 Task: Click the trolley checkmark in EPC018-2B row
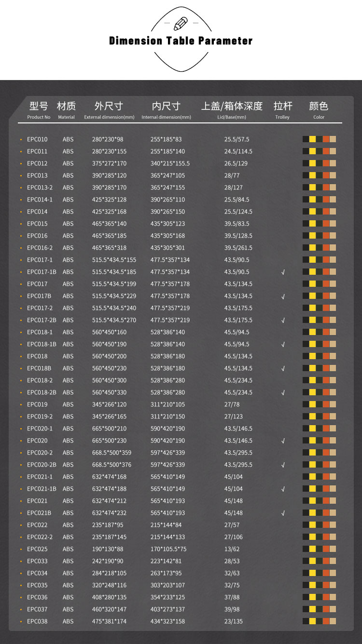click(283, 392)
